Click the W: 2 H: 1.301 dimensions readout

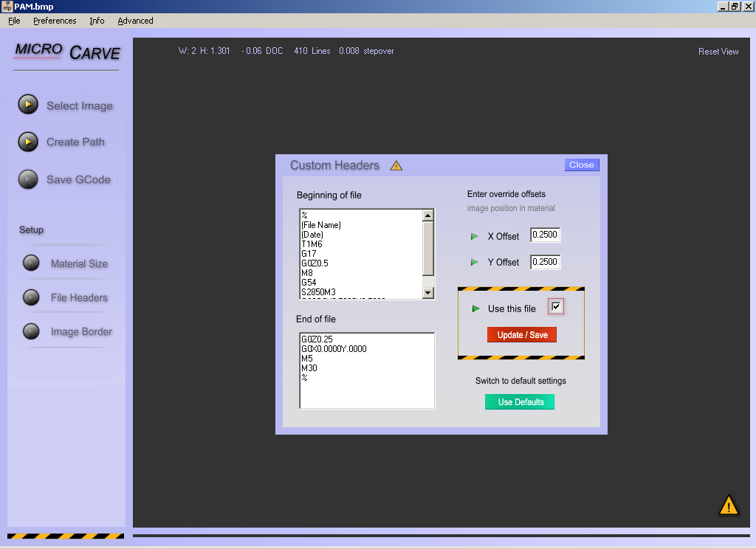click(x=204, y=51)
